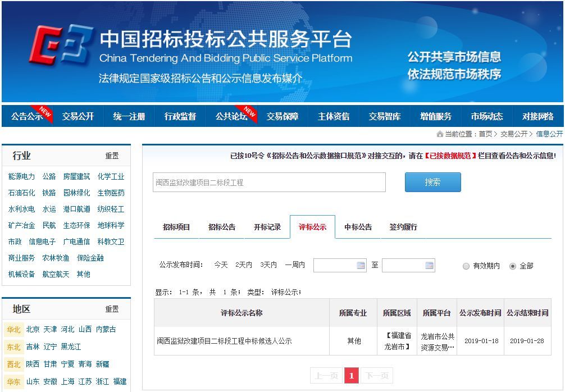
Task: Click the 搜索 button
Action: [x=433, y=182]
